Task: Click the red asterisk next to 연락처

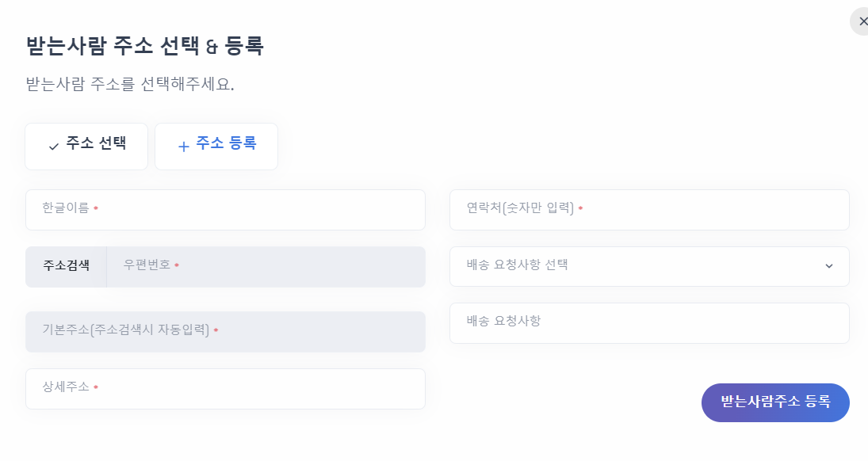Action: tap(580, 209)
